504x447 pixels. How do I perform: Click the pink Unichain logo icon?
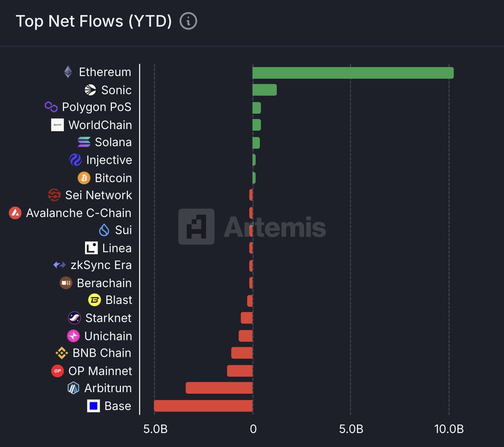tap(73, 336)
